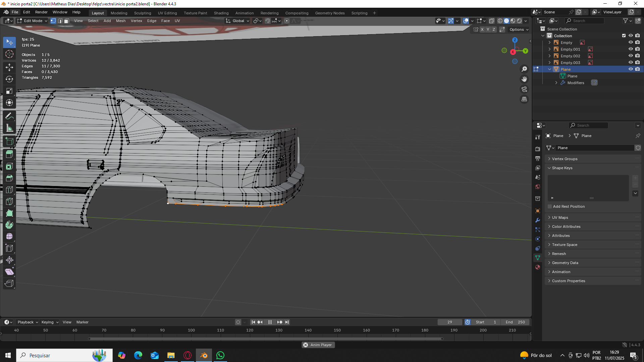Pause the animation playback
The height and width of the screenshot is (362, 644).
click(270, 322)
